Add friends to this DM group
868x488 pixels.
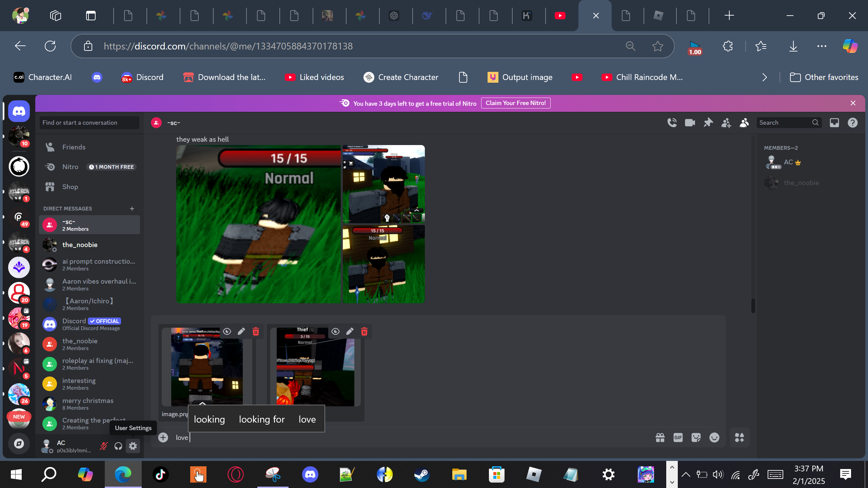click(726, 123)
